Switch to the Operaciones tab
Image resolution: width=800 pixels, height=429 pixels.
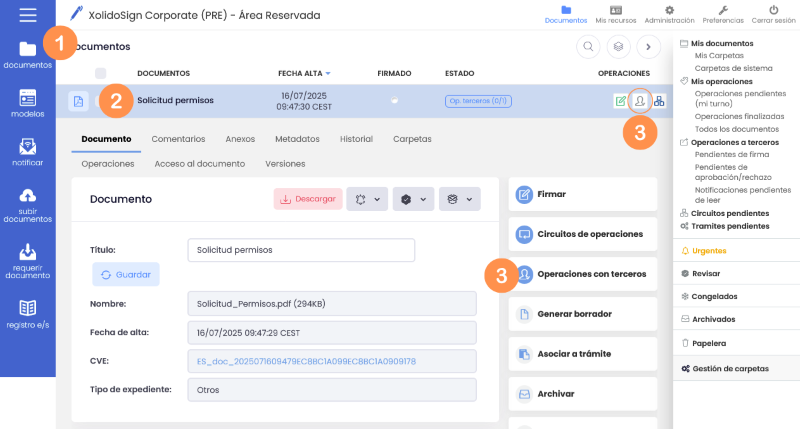(108, 164)
